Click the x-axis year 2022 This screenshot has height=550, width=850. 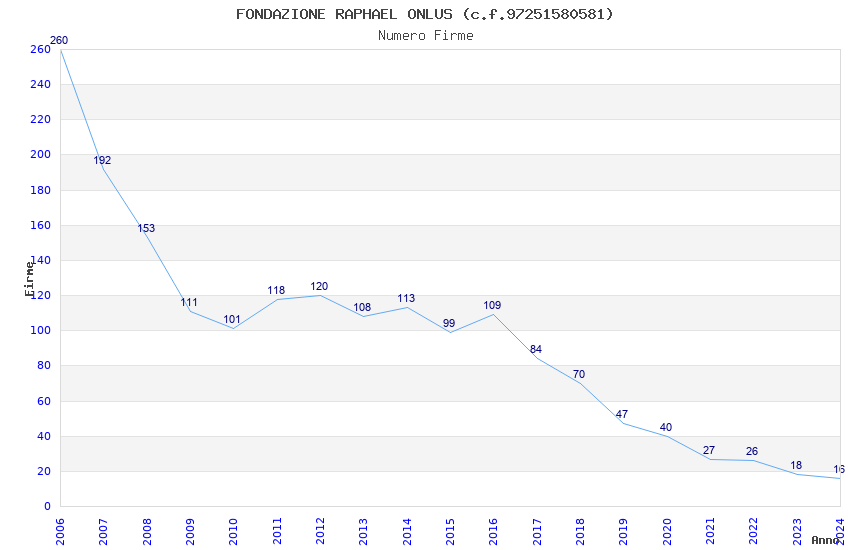point(754,531)
